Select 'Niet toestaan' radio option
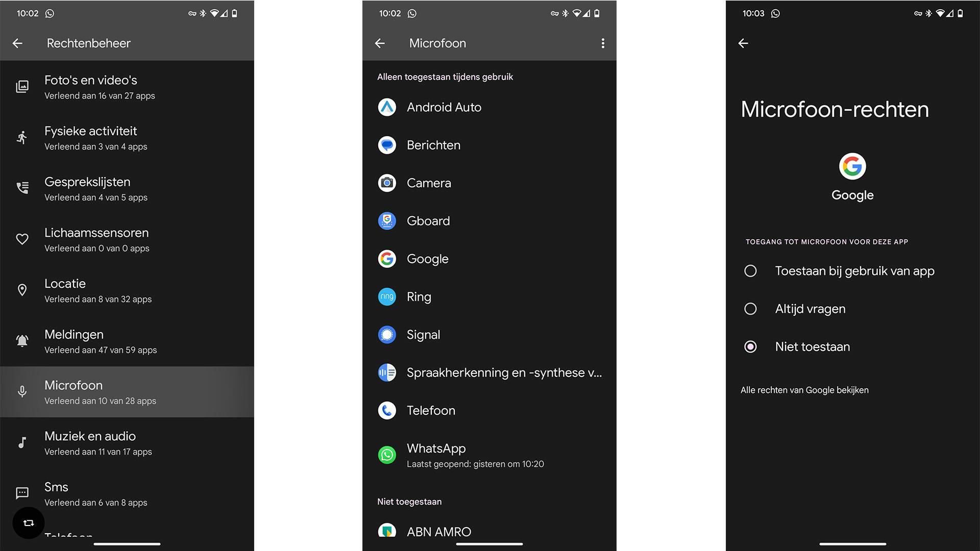Image resolution: width=980 pixels, height=551 pixels. (750, 347)
